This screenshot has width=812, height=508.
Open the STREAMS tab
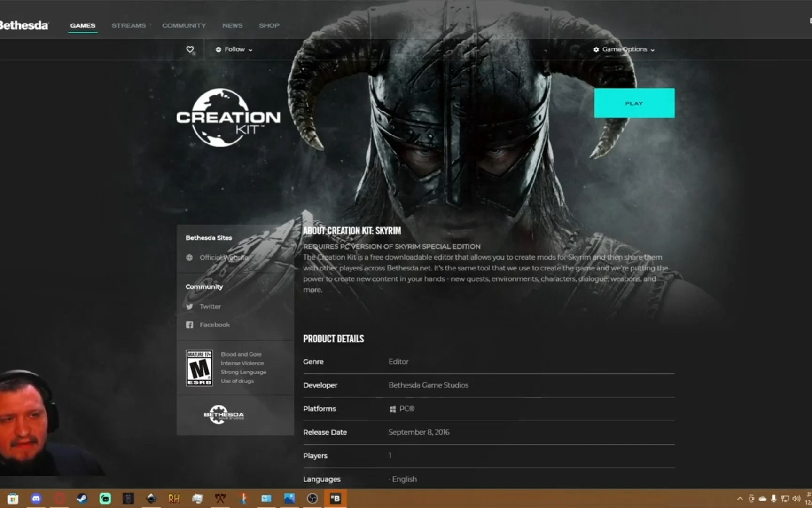(x=129, y=25)
